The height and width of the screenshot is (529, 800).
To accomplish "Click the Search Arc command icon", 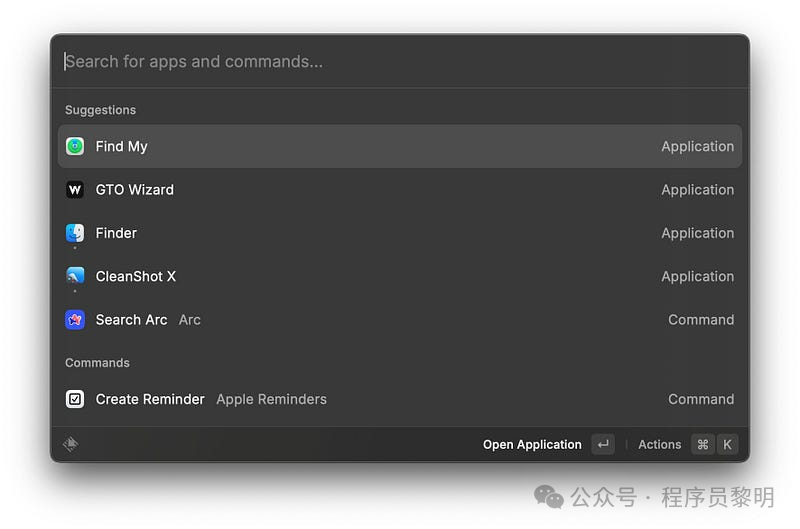I will (75, 320).
